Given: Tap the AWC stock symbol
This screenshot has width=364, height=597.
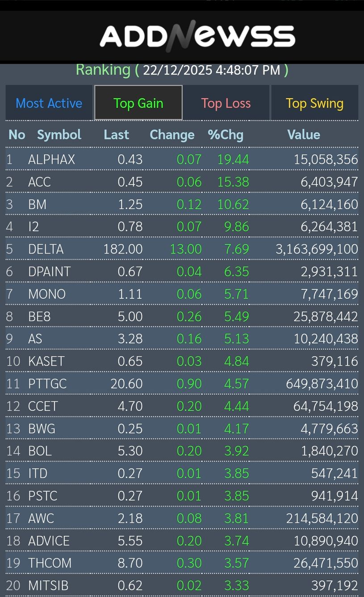Looking at the screenshot, I should coord(41,518).
